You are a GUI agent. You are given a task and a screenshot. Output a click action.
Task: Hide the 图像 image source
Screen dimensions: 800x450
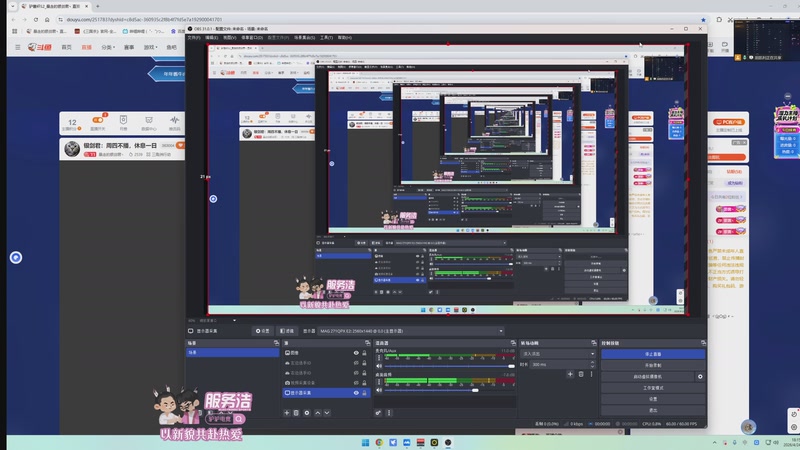tap(356, 353)
